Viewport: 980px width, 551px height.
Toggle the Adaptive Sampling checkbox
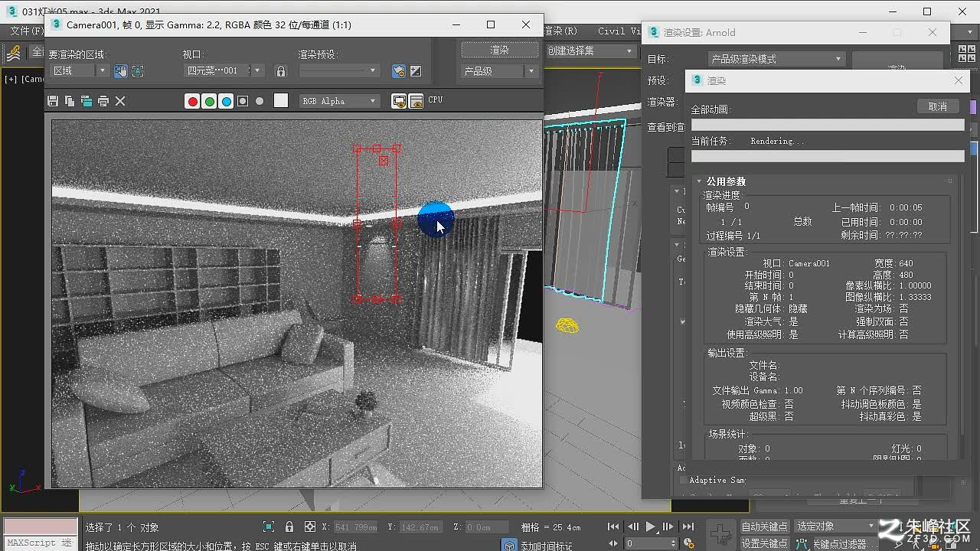pos(684,480)
